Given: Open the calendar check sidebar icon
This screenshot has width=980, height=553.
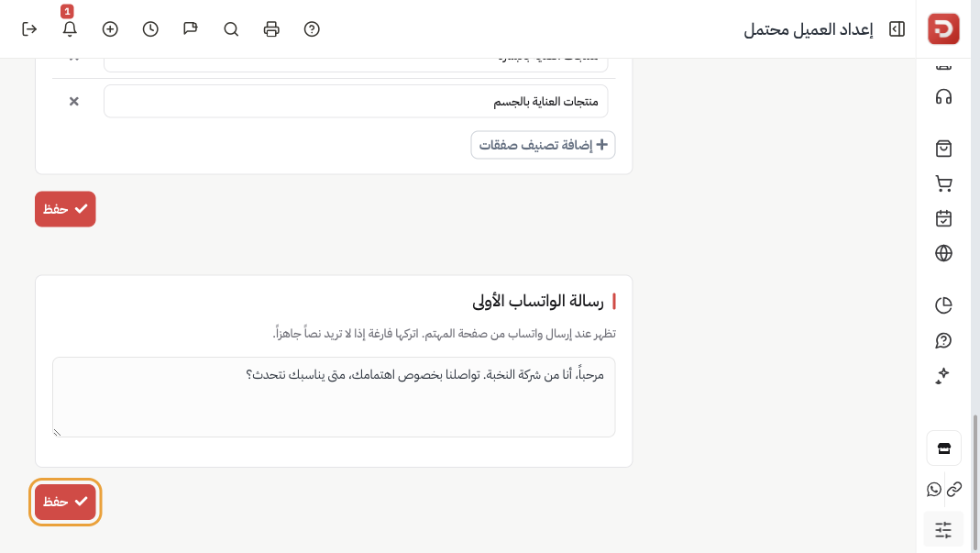Looking at the screenshot, I should 943,218.
